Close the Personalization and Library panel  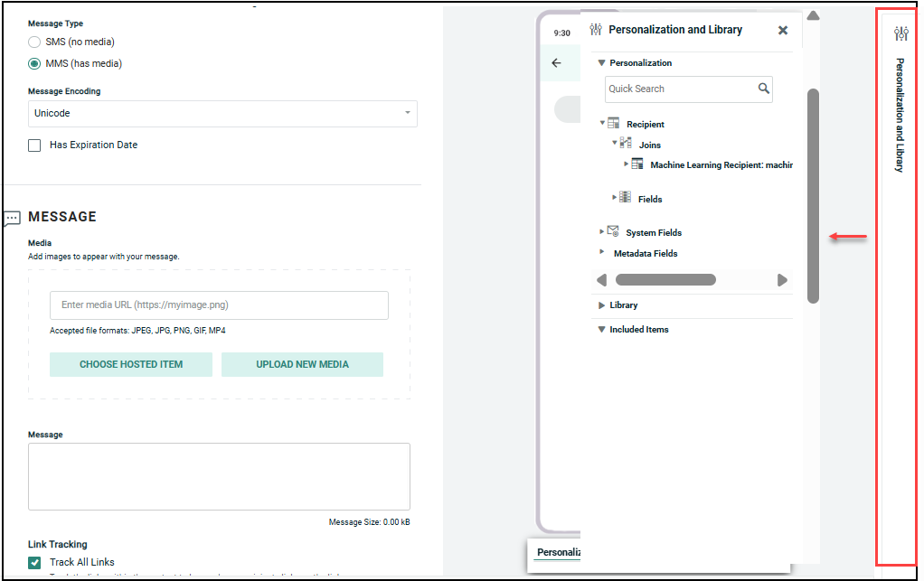[x=783, y=31]
